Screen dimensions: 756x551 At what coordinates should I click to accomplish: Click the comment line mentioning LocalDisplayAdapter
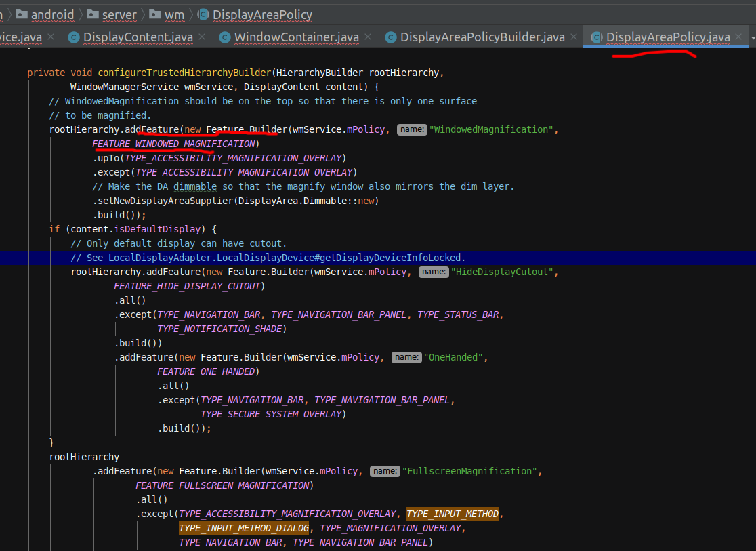(x=268, y=258)
